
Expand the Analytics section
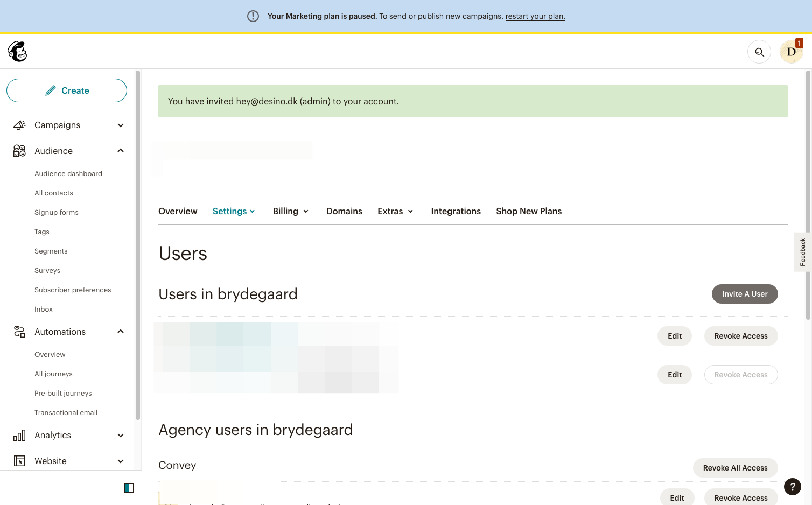[x=121, y=436]
